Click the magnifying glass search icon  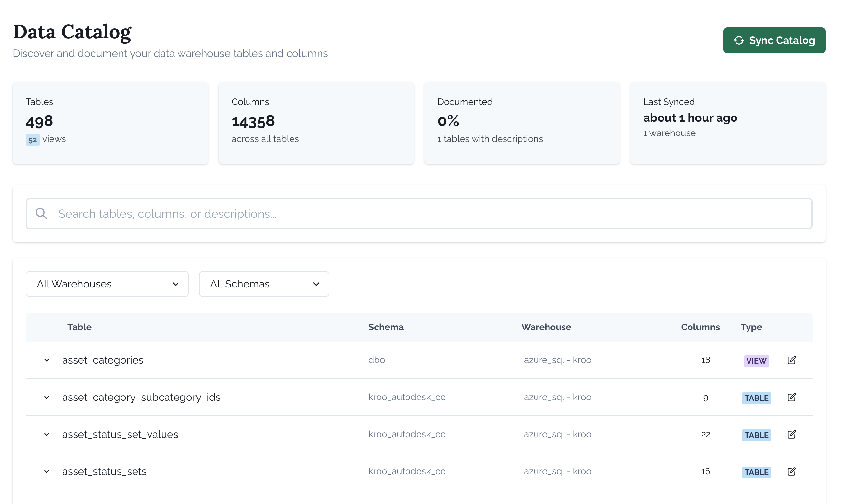click(41, 213)
